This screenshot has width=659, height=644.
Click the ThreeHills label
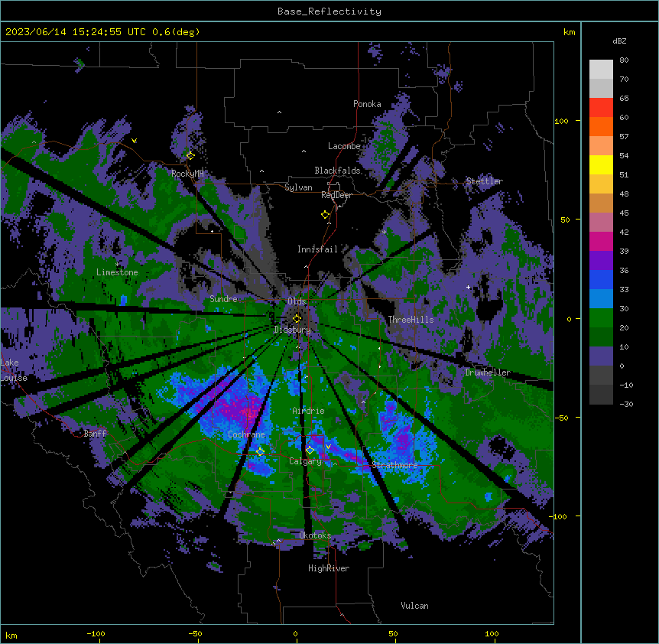pos(411,320)
